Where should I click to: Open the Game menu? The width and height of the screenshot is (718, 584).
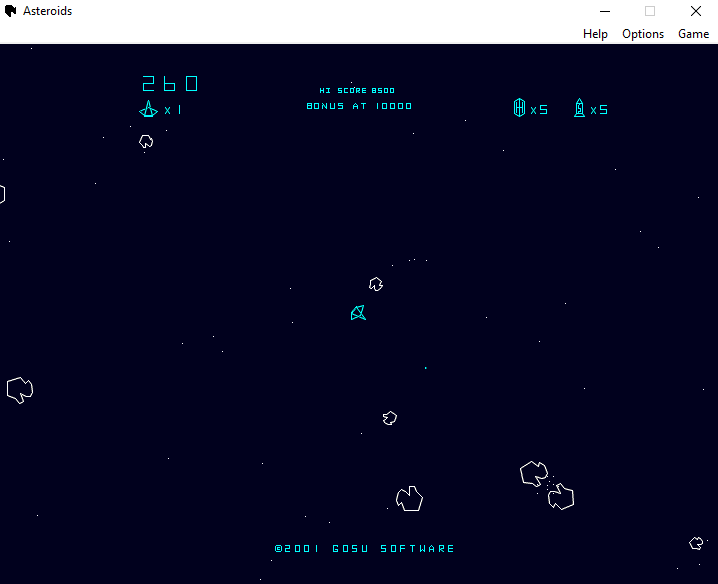[693, 34]
